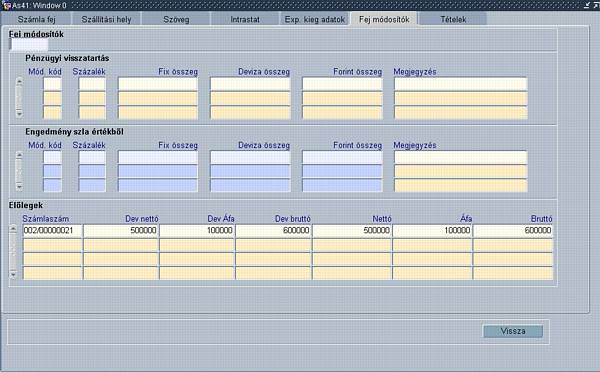Click first Mód. kód field under Pénzügyi visszatartás
Screen dimensions: 600x372
click(x=52, y=84)
